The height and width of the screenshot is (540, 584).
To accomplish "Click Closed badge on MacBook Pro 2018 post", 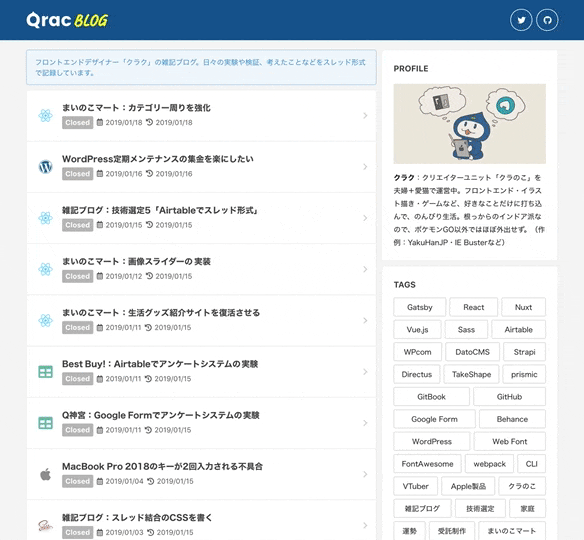I will tap(77, 481).
